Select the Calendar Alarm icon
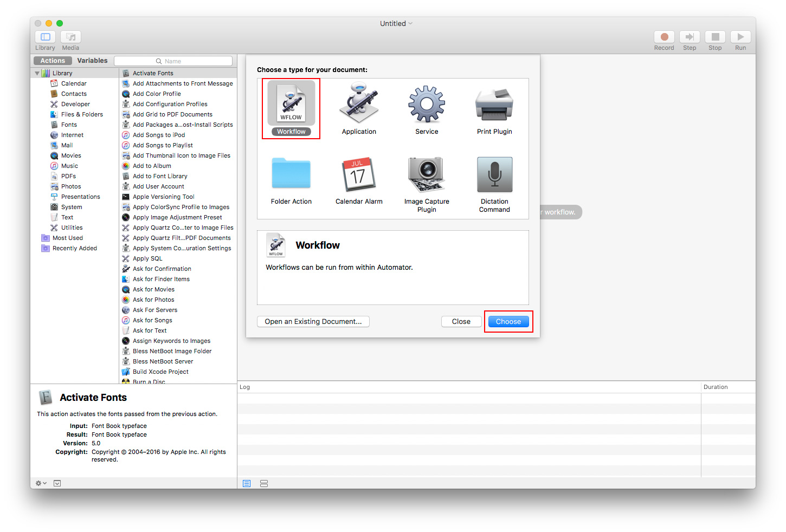 coord(358,174)
